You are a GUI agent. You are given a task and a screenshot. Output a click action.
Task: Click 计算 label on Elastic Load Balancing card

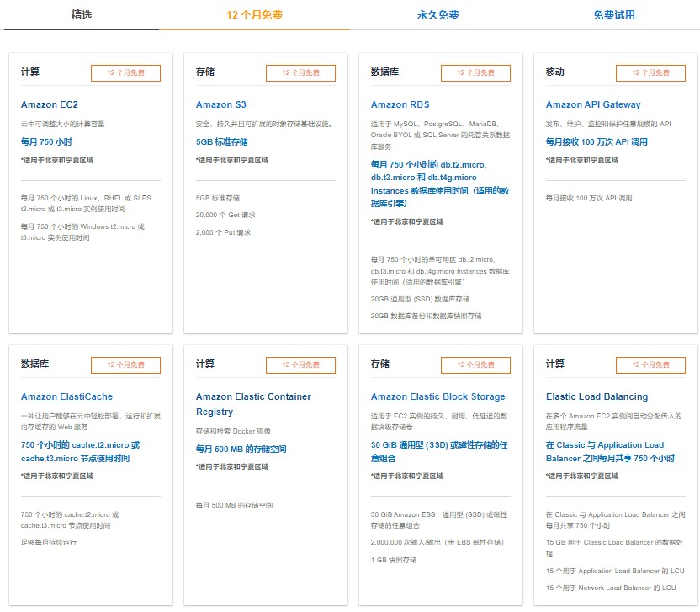point(555,364)
